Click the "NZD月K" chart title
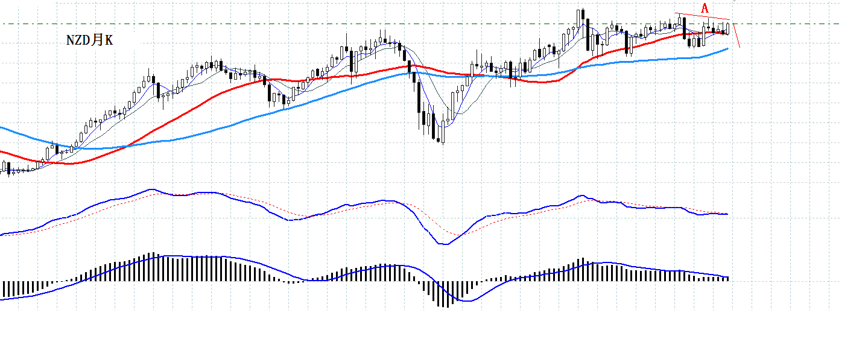 coord(89,40)
